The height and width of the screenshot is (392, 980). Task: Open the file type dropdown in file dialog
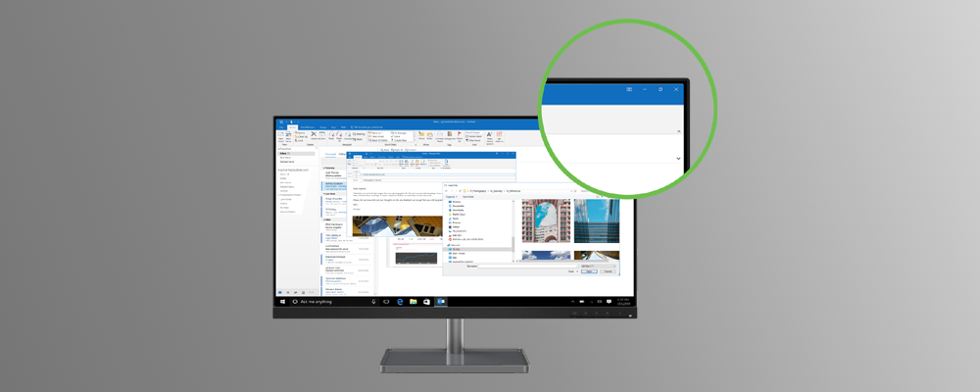[x=598, y=266]
